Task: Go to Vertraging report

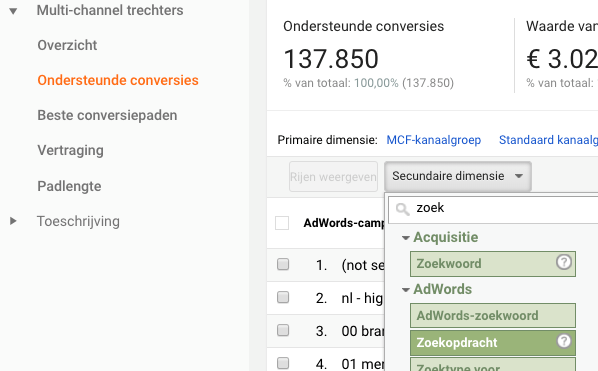Action: coord(70,151)
